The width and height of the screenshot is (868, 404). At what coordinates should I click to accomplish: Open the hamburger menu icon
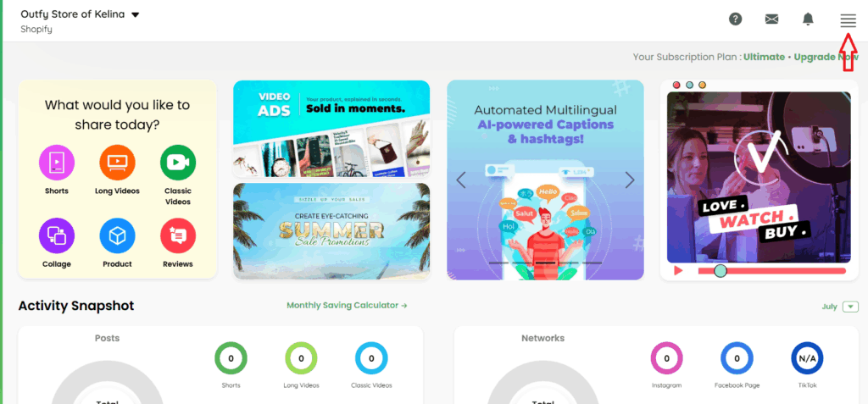[848, 21]
